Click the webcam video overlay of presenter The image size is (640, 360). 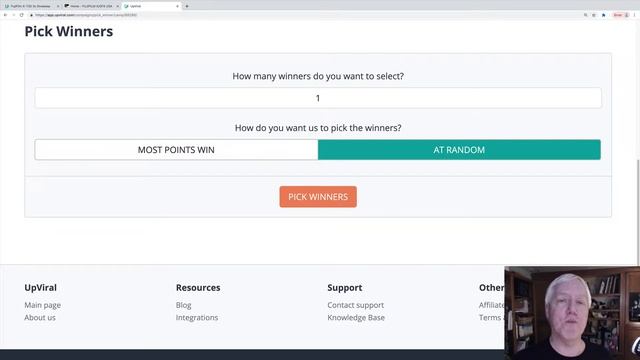click(x=572, y=313)
